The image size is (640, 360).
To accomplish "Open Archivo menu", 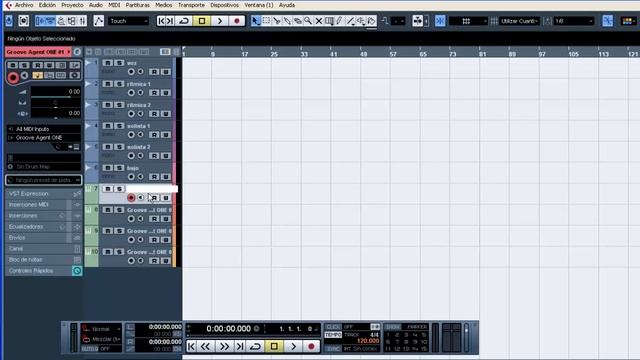I will (24, 5).
